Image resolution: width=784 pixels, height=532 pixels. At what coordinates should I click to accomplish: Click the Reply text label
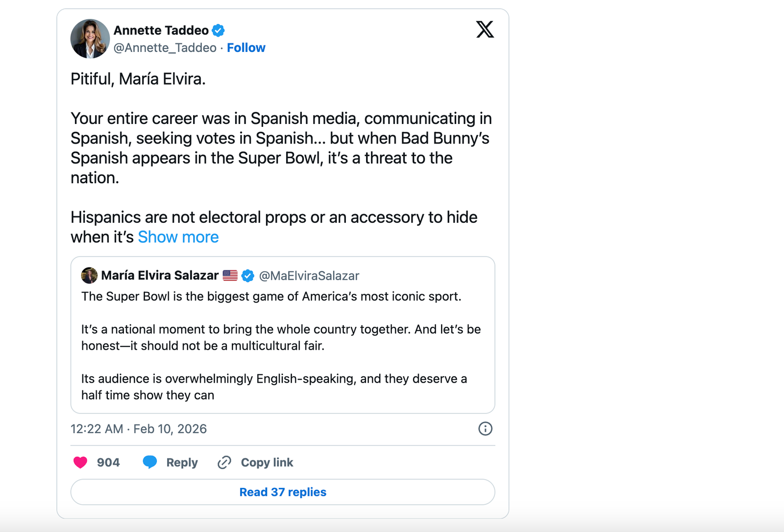[x=182, y=462]
